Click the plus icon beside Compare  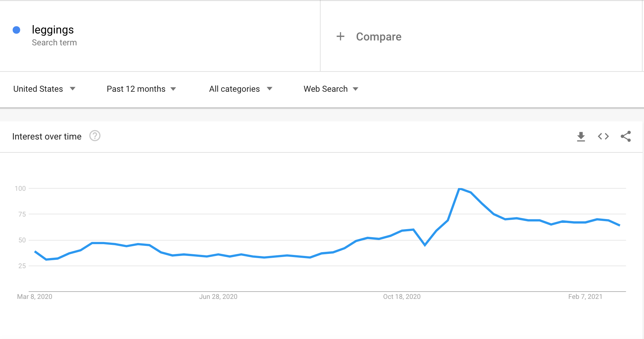(x=341, y=37)
